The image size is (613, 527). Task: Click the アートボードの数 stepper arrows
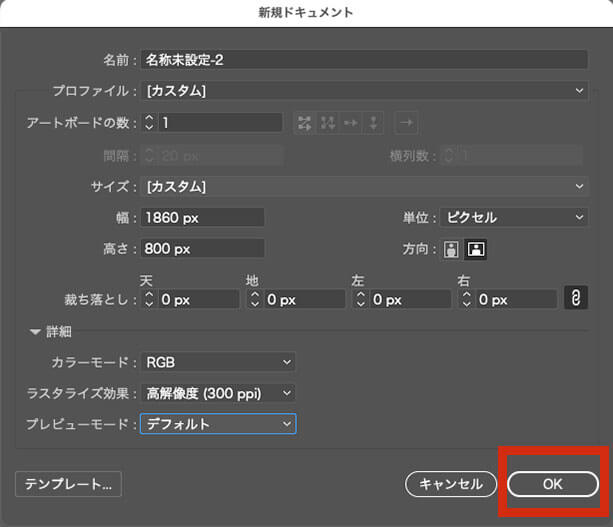tap(150, 123)
